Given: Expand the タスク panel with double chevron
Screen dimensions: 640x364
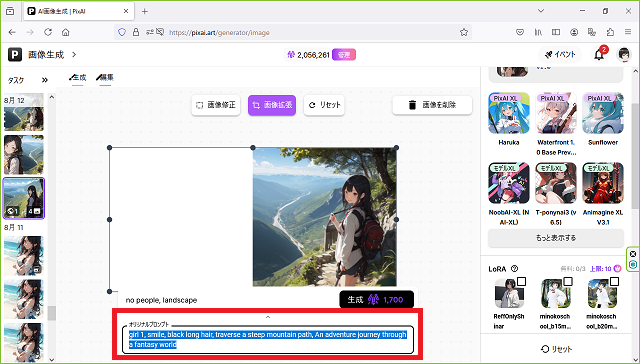Looking at the screenshot, I should (x=44, y=80).
